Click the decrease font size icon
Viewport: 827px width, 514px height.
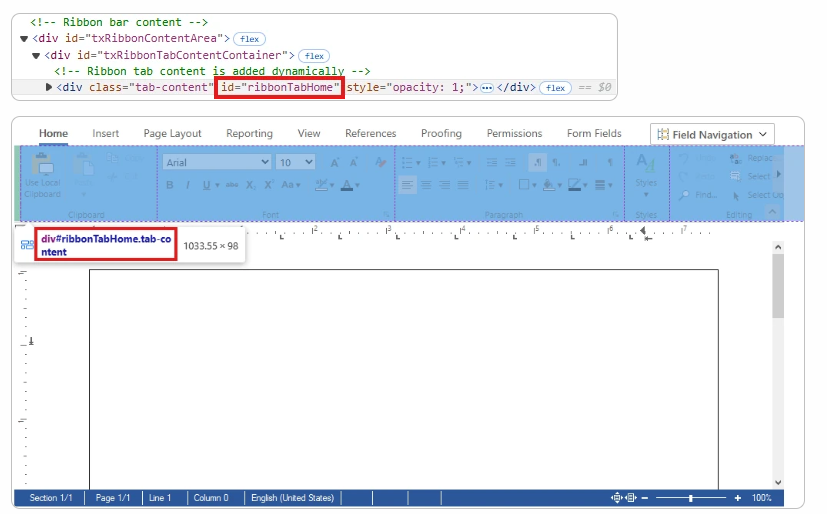pos(353,162)
